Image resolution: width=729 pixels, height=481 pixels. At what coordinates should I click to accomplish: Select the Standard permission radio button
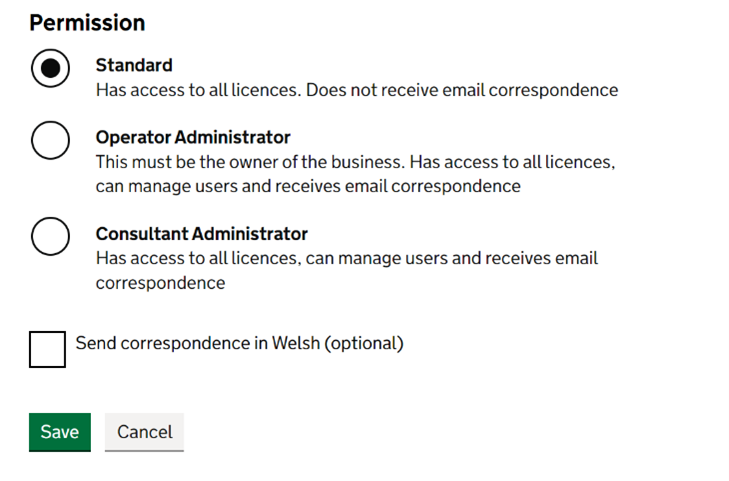[x=50, y=69]
